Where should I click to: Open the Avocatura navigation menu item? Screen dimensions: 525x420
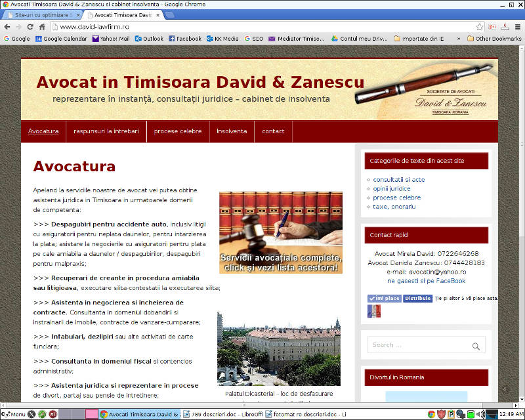[43, 131]
